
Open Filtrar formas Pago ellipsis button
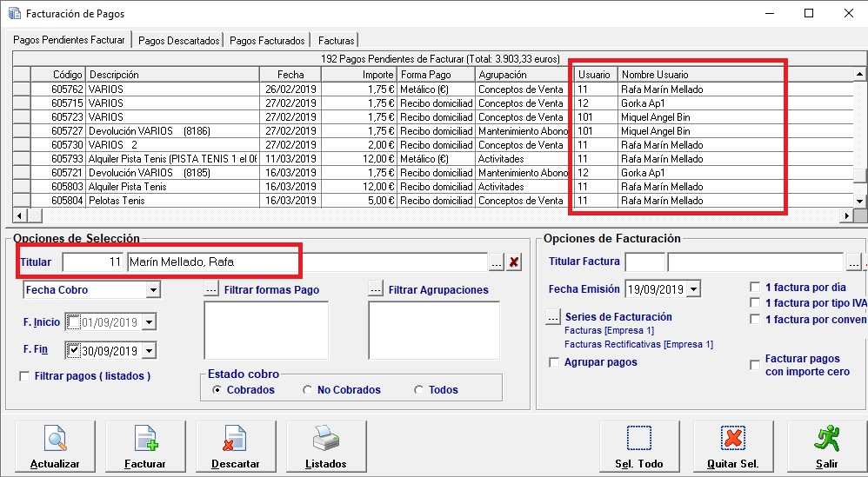pos(212,288)
